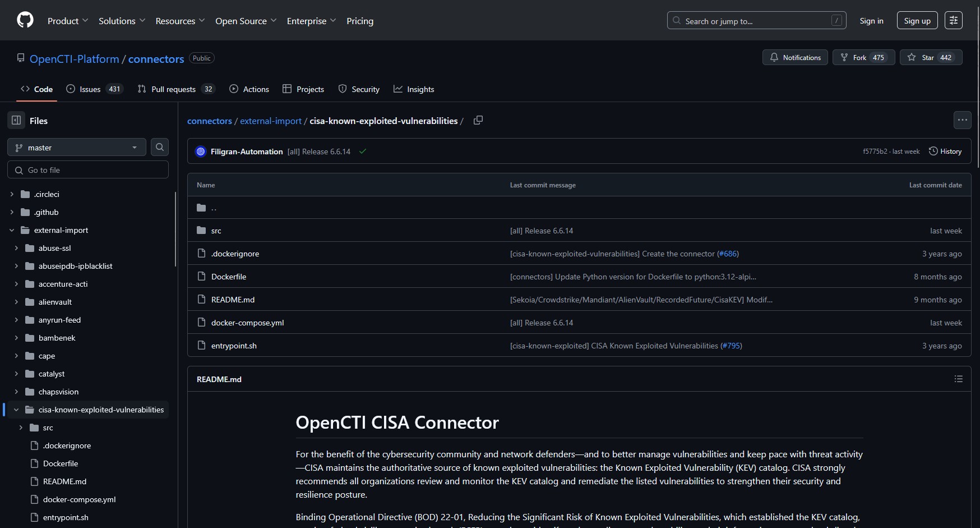Open the Resources dropdown menu

point(180,21)
